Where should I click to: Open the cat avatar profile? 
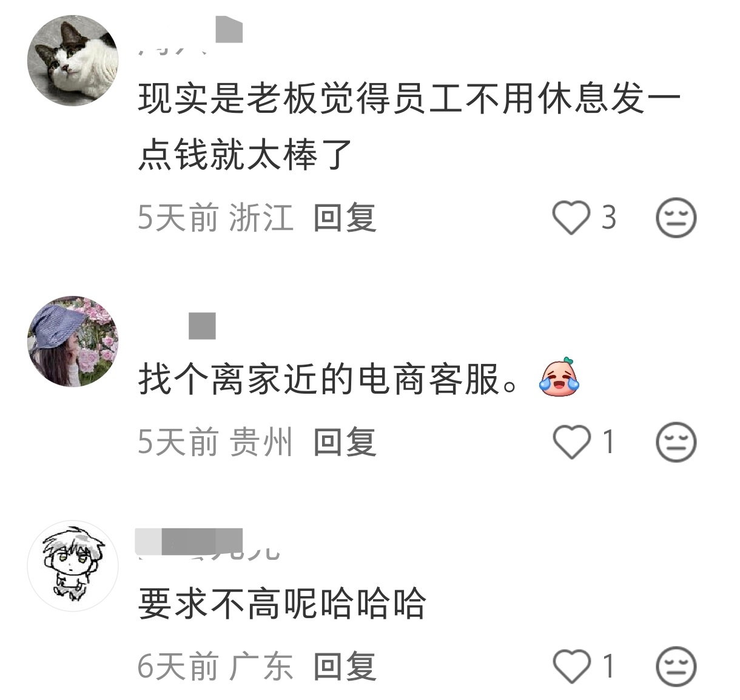73,61
